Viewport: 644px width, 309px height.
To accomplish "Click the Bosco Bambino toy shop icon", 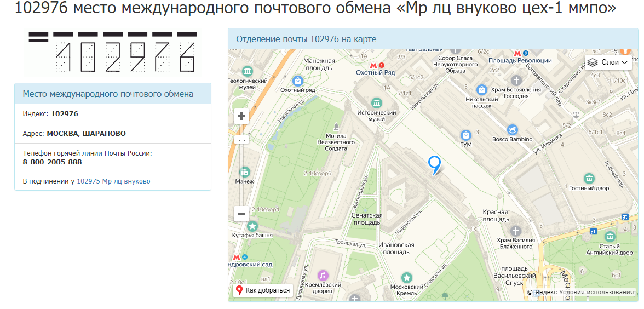I will [x=511, y=130].
